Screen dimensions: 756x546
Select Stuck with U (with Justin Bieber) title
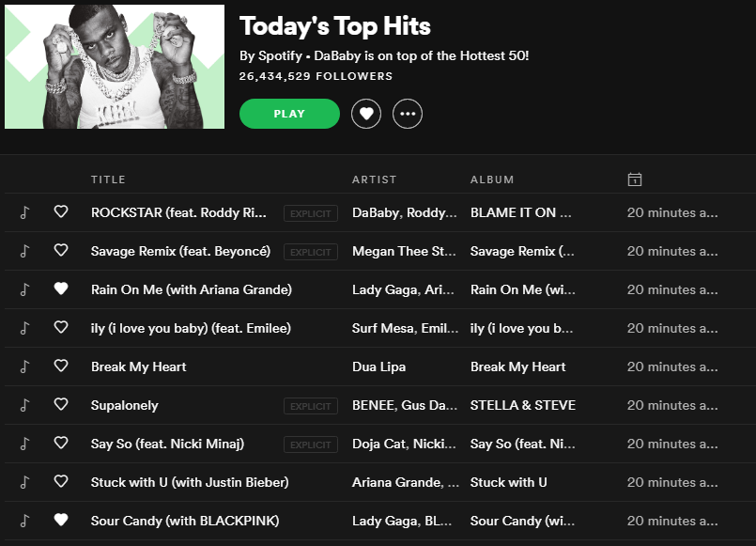190,483
